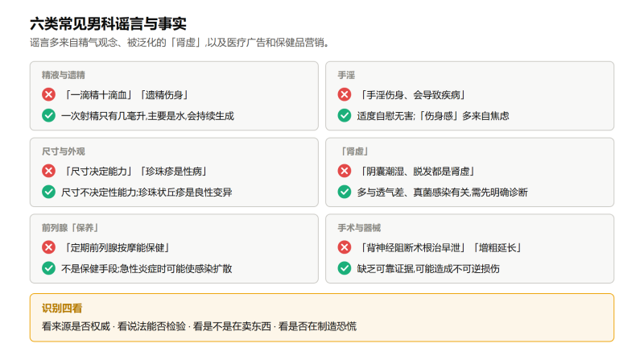Click the card heading 尺寸与外观

64,151
